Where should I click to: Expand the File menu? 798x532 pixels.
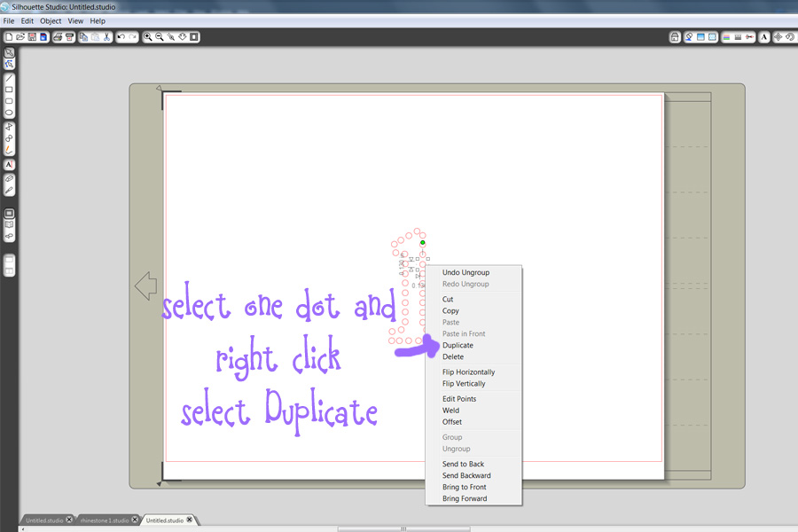click(x=9, y=20)
